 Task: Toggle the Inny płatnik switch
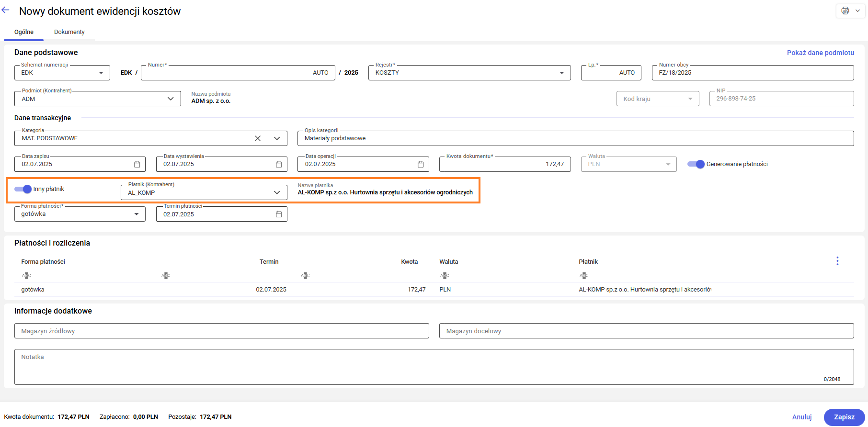click(x=23, y=189)
